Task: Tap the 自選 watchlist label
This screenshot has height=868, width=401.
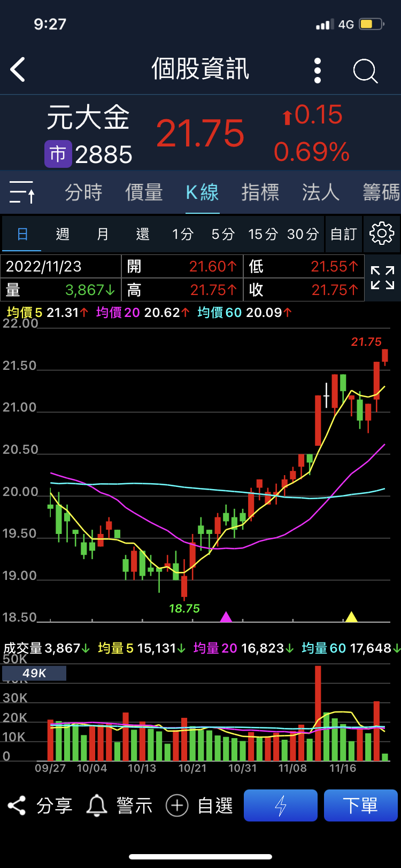Action: tap(215, 805)
